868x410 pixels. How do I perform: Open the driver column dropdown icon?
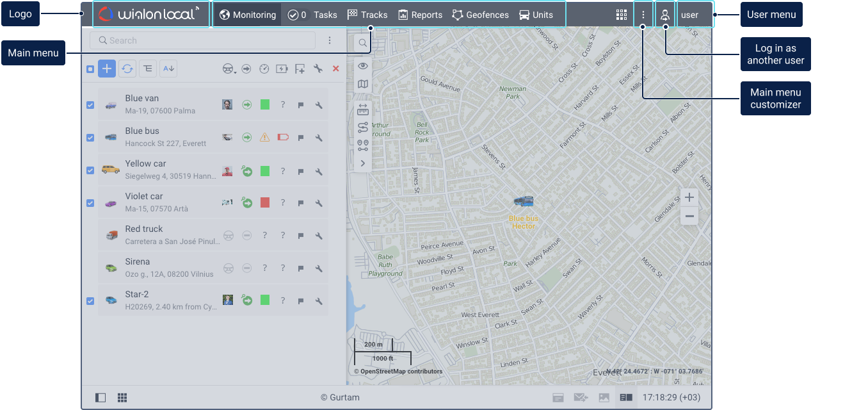(x=229, y=69)
